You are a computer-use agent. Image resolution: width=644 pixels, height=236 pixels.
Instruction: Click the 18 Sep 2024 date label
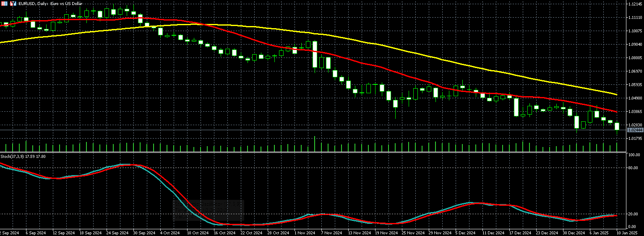click(91, 233)
